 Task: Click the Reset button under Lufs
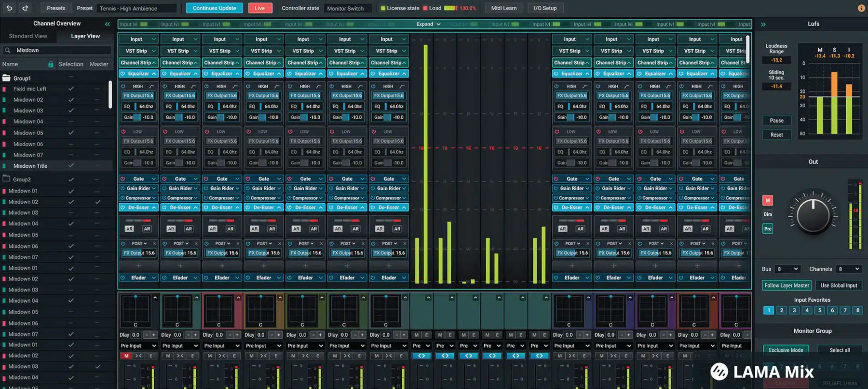point(776,135)
